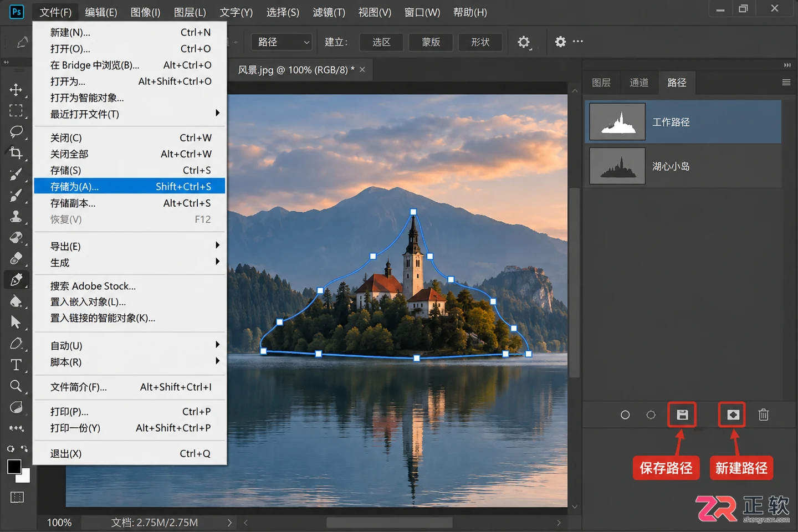The width and height of the screenshot is (798, 532).
Task: Select the Clone Stamp tool
Action: (x=16, y=216)
